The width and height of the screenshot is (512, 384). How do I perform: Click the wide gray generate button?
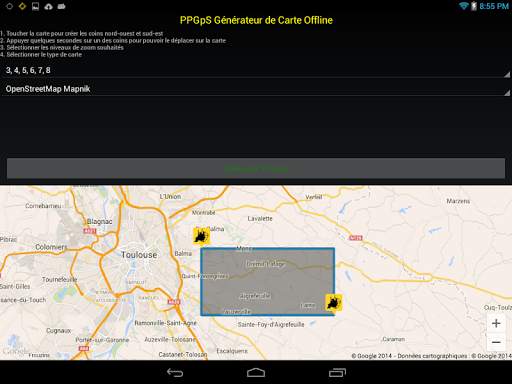pyautogui.click(x=256, y=169)
